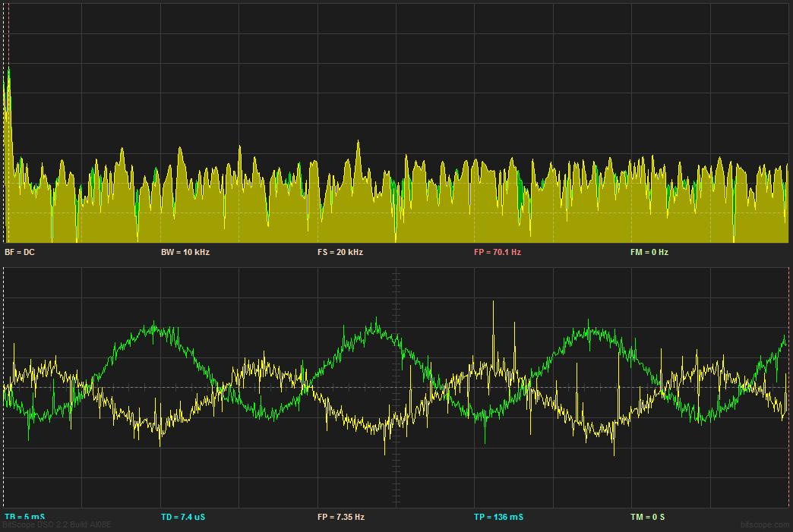Select the FM = 0 Hz readout
Screen dimensions: 793x532
pos(649,252)
